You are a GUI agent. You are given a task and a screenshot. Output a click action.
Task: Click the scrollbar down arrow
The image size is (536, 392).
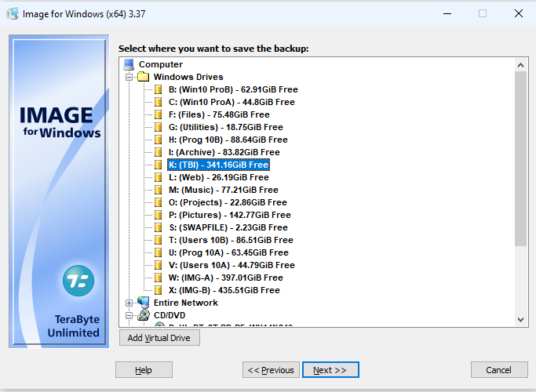point(520,320)
